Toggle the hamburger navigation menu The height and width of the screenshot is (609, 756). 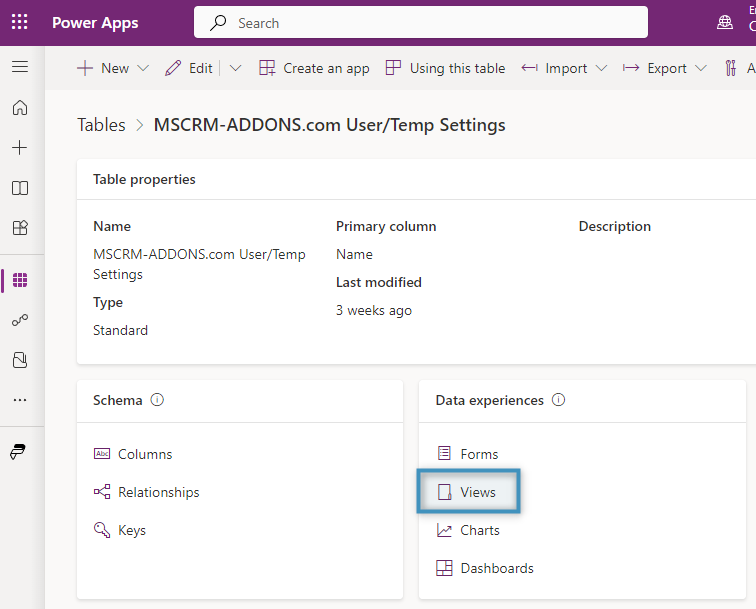pos(20,67)
